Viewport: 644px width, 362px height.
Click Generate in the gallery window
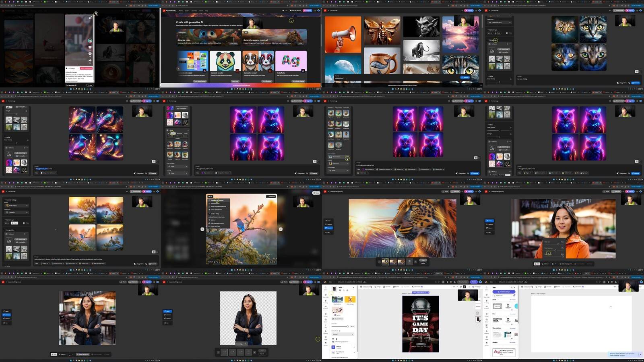click(465, 77)
